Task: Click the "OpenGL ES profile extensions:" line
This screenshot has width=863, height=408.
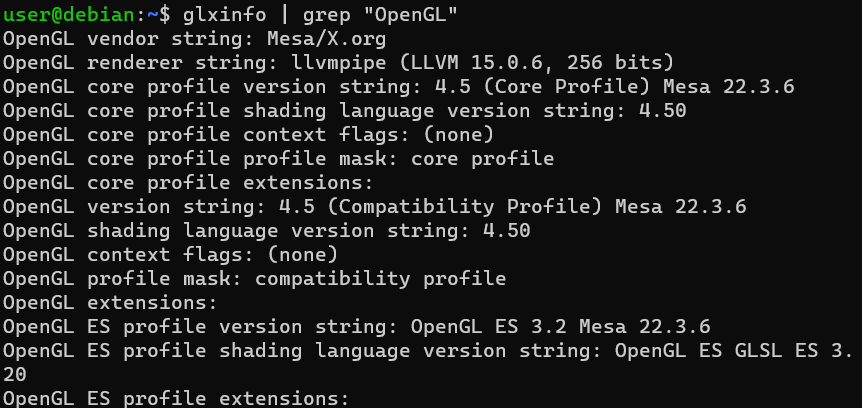Action: coord(174,399)
